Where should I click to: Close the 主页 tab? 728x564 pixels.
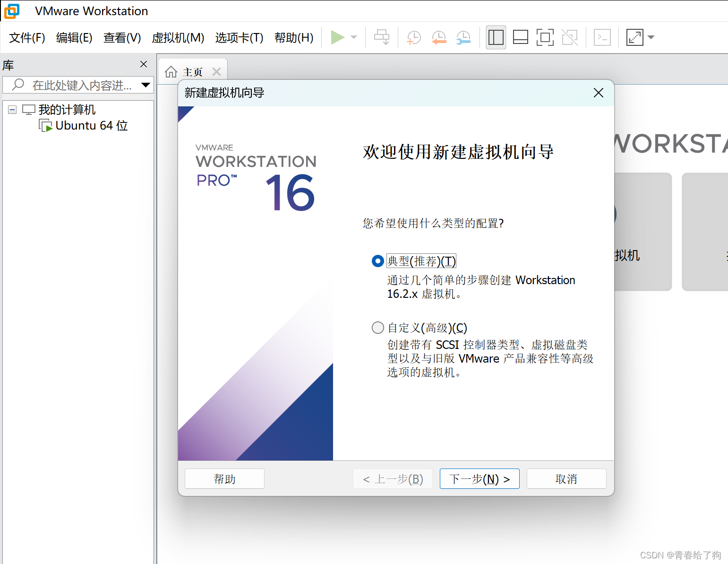(x=216, y=71)
